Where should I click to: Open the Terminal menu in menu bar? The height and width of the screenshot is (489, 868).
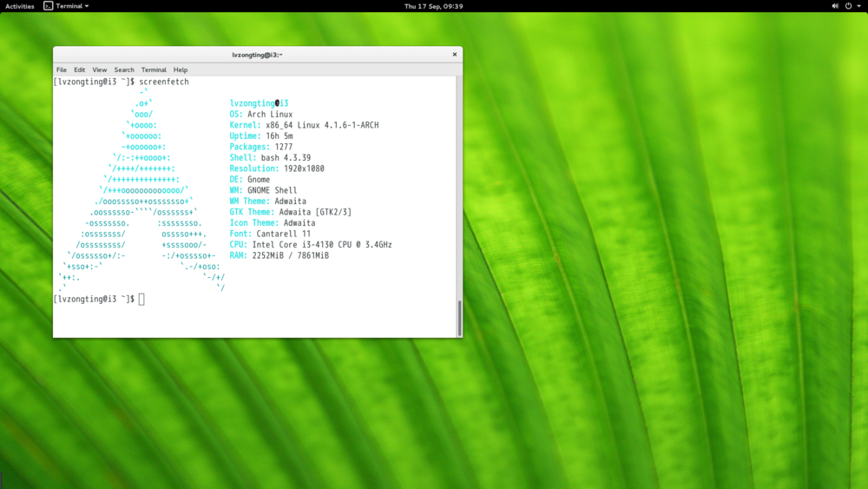pyautogui.click(x=154, y=69)
